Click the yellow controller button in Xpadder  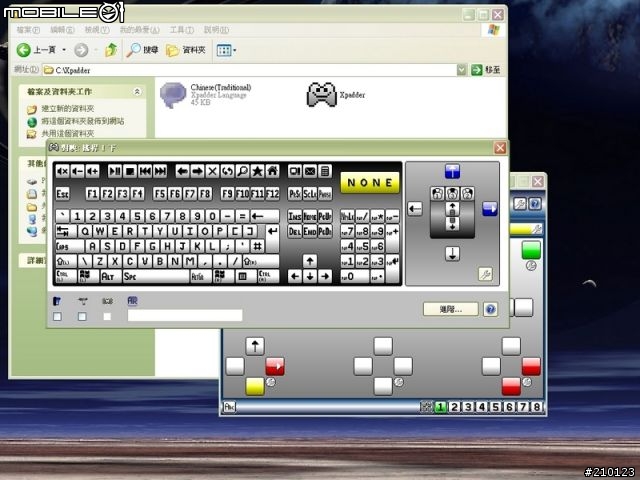tap(255, 386)
